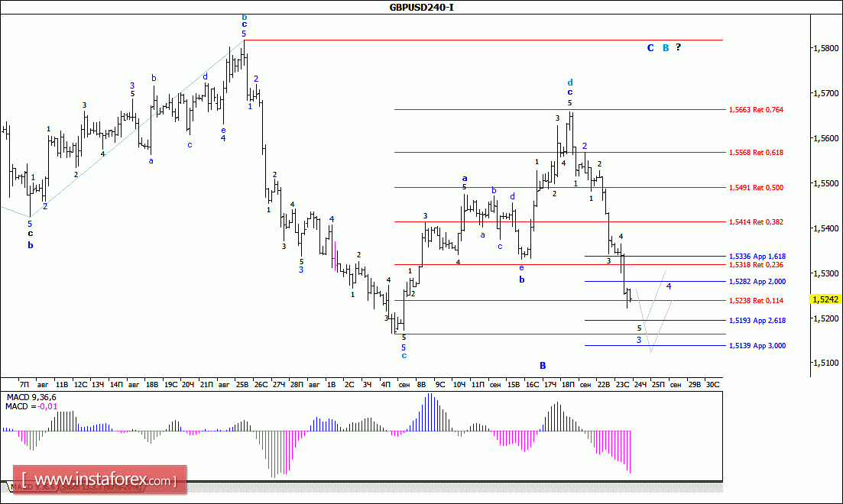Open the www.instaforex.com watermark link
843x504 pixels.
coord(99,480)
